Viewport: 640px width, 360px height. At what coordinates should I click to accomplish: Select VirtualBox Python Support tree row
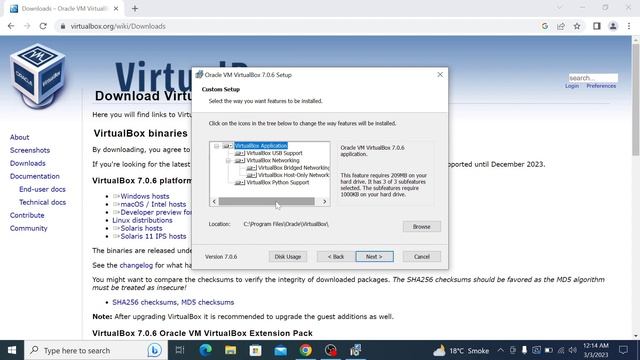click(x=278, y=182)
